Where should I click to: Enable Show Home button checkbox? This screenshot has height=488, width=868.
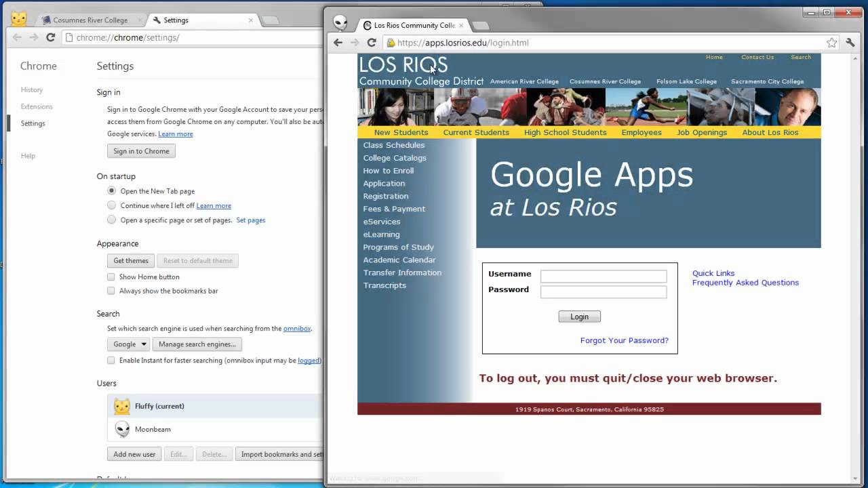point(111,277)
